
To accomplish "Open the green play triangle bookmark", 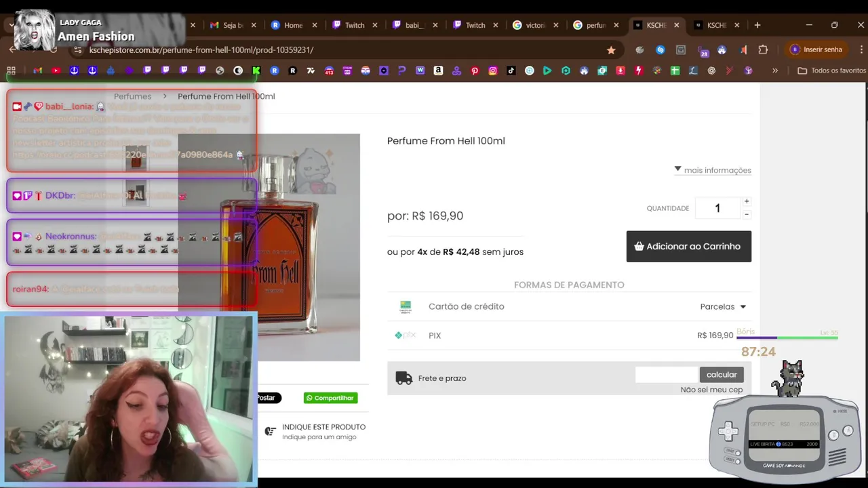I will pyautogui.click(x=547, y=70).
